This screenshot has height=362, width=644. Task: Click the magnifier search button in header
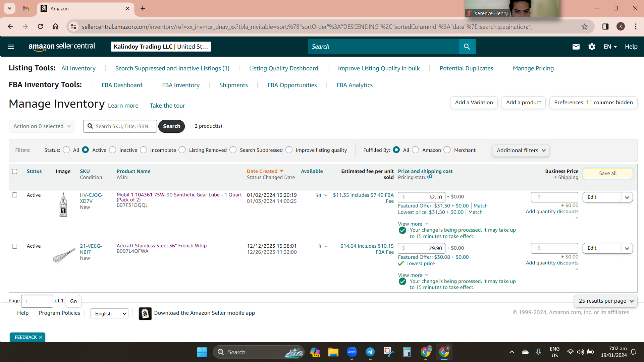click(x=467, y=47)
